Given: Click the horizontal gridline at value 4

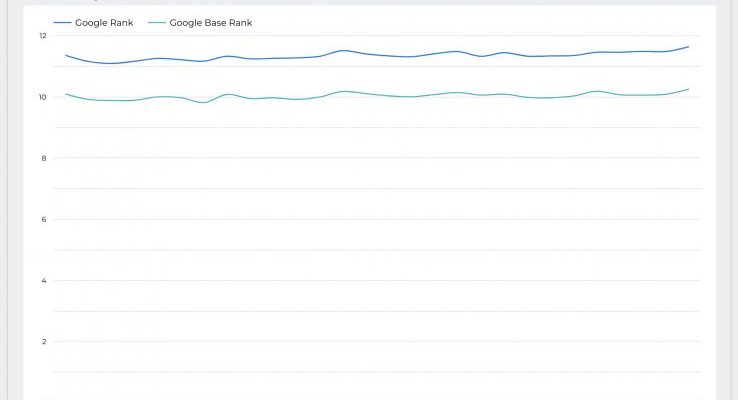Looking at the screenshot, I should (x=380, y=280).
